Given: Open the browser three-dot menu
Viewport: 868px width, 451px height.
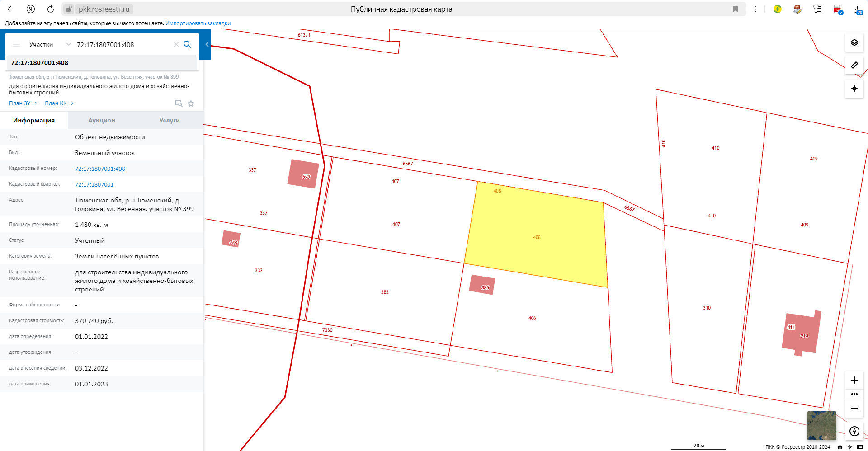Looking at the screenshot, I should coord(755,9).
